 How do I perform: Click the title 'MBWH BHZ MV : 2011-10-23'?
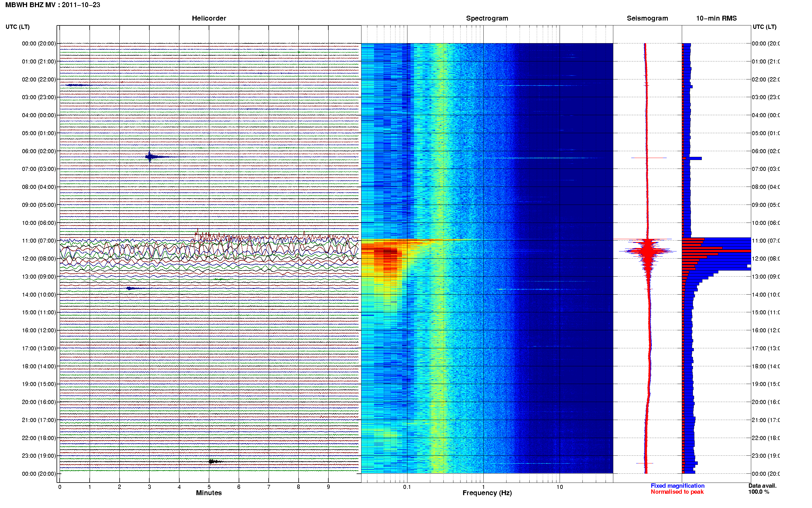point(53,5)
